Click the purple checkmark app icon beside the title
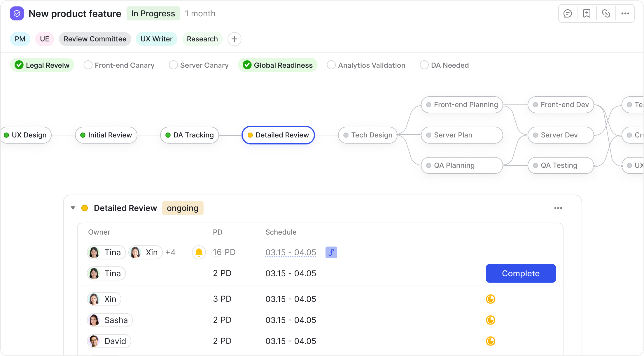 (x=17, y=13)
